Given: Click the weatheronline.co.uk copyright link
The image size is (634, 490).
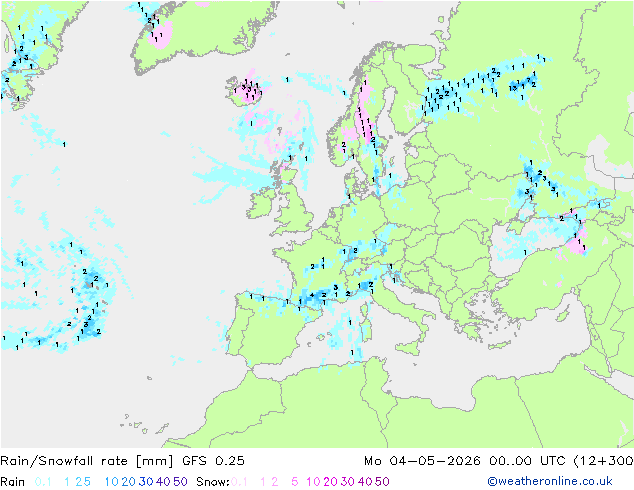Looking at the screenshot, I should 550,481.
